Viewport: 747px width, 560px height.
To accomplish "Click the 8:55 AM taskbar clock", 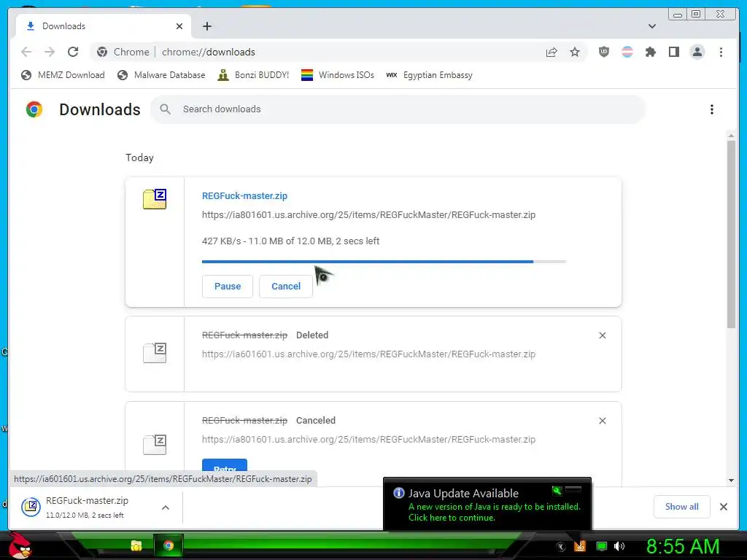I will tap(683, 547).
